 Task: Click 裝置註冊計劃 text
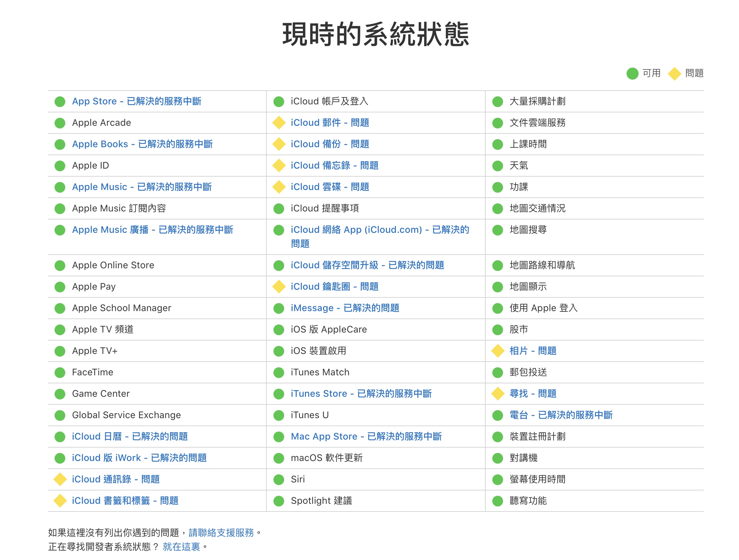click(x=538, y=437)
